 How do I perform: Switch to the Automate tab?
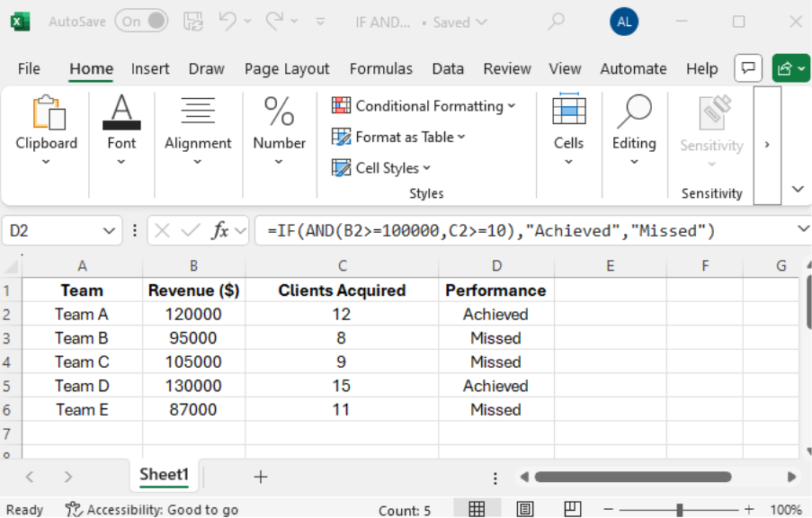point(633,69)
